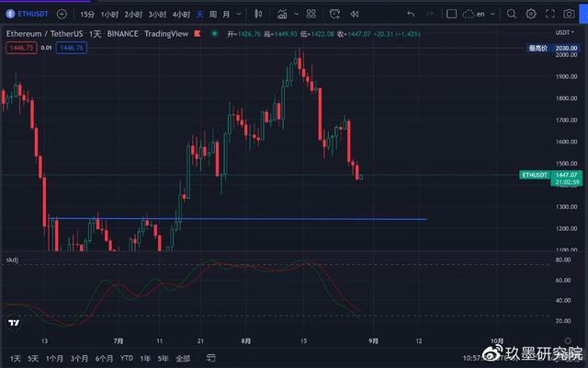Start bar replay with the rewind icon

click(x=355, y=15)
